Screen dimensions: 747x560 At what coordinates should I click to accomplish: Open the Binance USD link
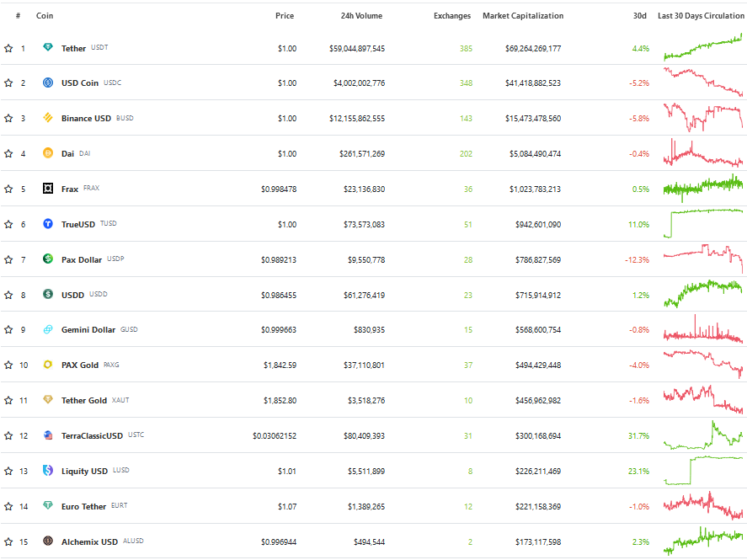point(86,118)
